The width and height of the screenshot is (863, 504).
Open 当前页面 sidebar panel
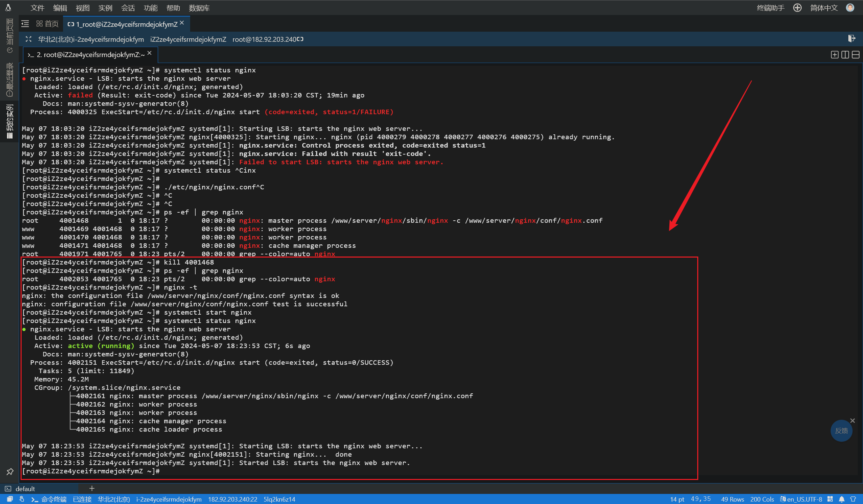pyautogui.click(x=9, y=36)
